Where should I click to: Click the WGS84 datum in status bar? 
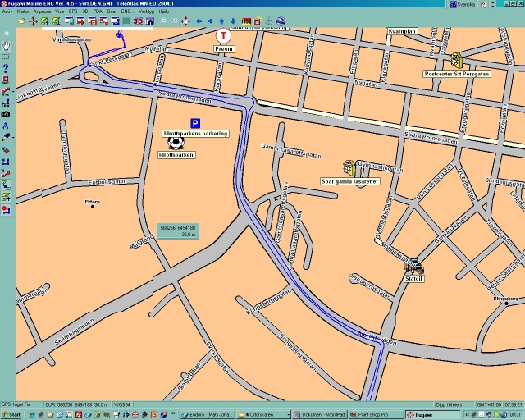click(x=122, y=405)
